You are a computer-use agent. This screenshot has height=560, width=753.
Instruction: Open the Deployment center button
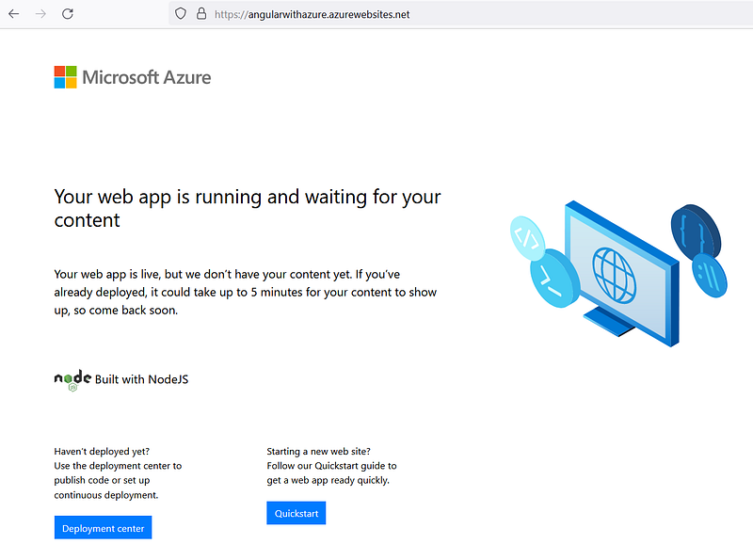pyautogui.click(x=103, y=528)
